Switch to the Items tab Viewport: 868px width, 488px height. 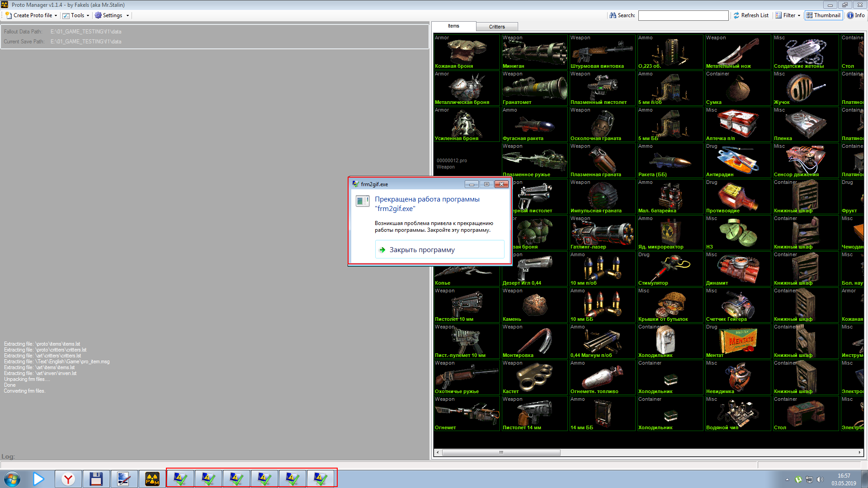(453, 26)
